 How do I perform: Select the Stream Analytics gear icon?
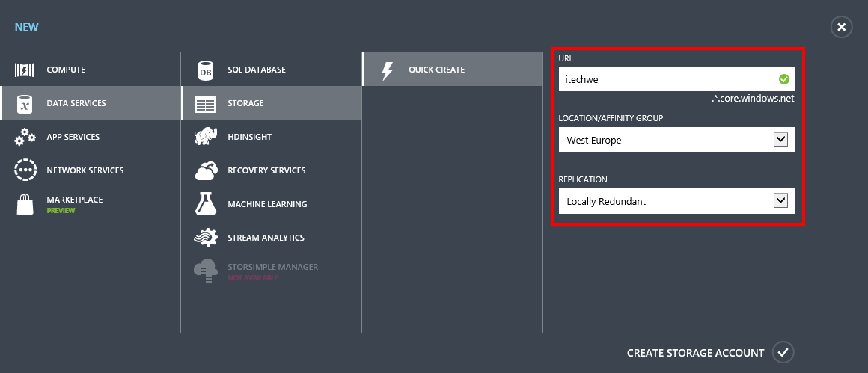[205, 237]
